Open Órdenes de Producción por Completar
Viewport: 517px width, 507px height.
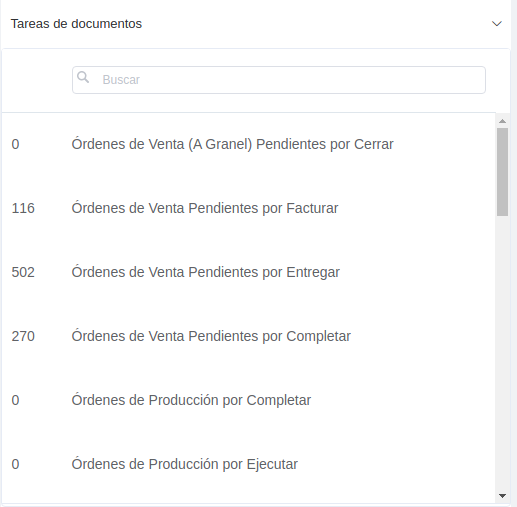click(191, 400)
